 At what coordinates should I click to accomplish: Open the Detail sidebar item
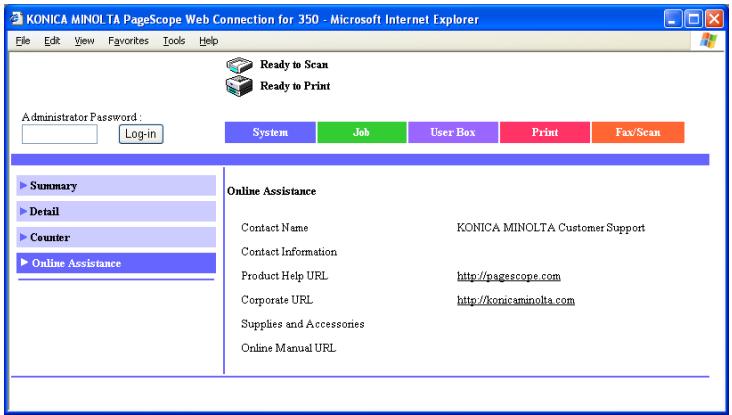pyautogui.click(x=116, y=211)
